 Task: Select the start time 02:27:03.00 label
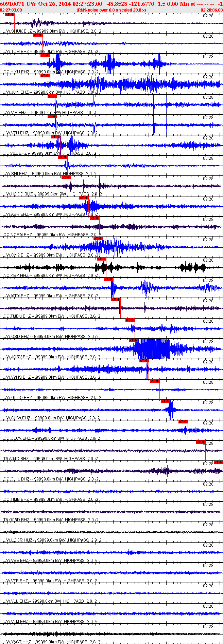pos(11,10)
